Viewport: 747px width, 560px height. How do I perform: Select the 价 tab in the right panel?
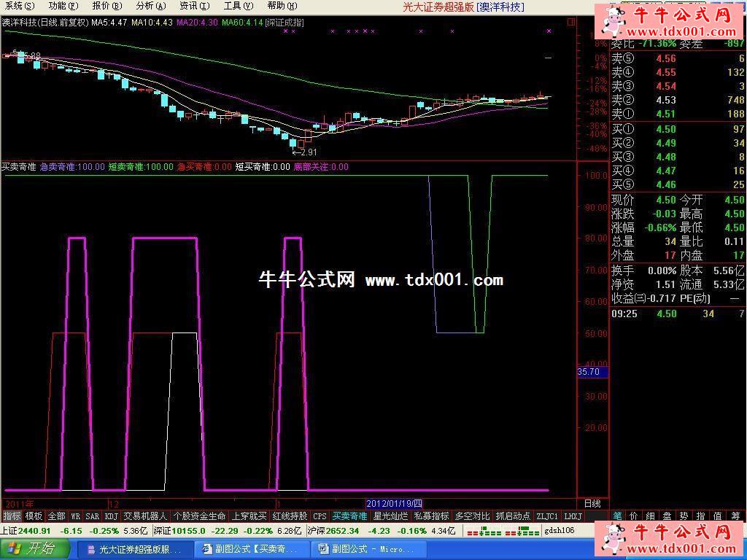pos(634,516)
